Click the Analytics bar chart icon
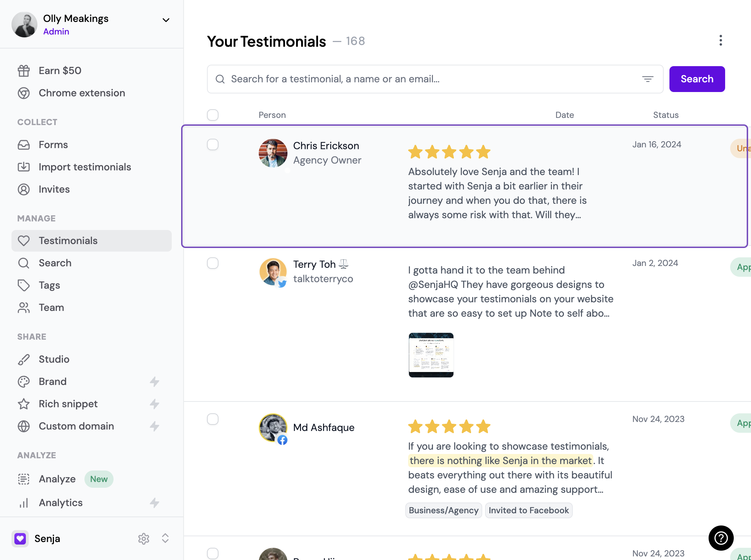This screenshot has height=560, width=751. click(24, 503)
